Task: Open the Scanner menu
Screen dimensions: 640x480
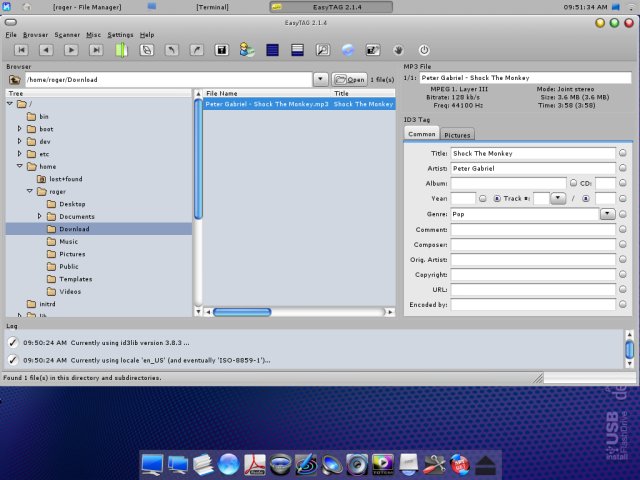Action: point(66,34)
